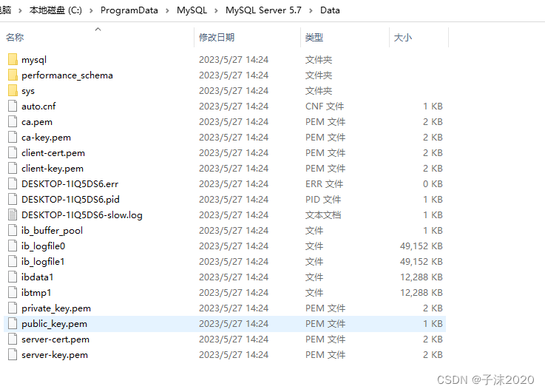
Task: Select the server-cert.pem file name
Action: 55,339
